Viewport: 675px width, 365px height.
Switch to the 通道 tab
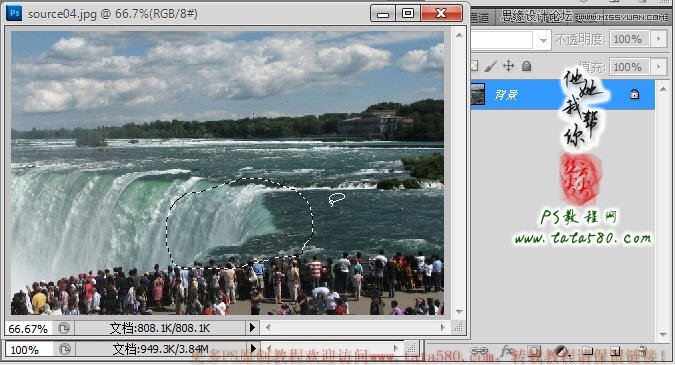pyautogui.click(x=480, y=17)
